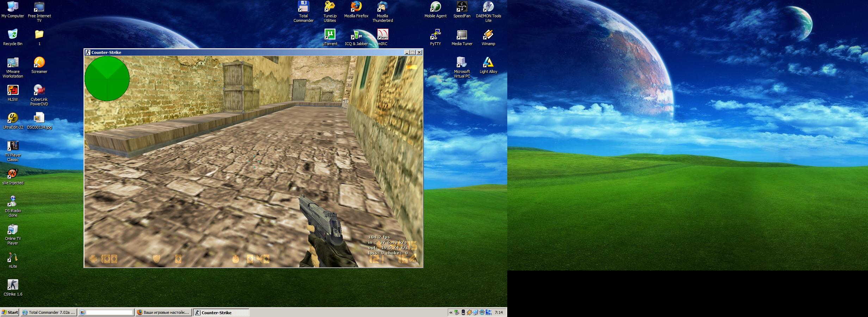Click the VMware Workstation icon
868x317 pixels.
(13, 63)
